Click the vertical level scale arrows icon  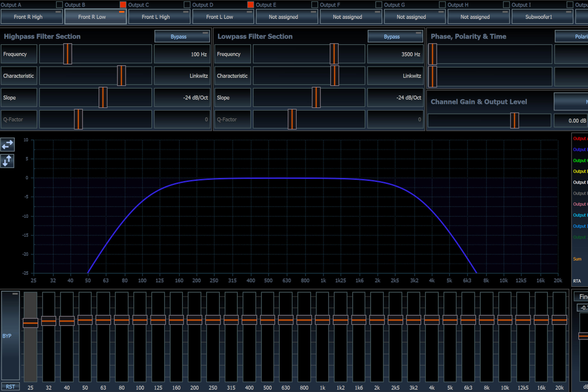pos(7,161)
